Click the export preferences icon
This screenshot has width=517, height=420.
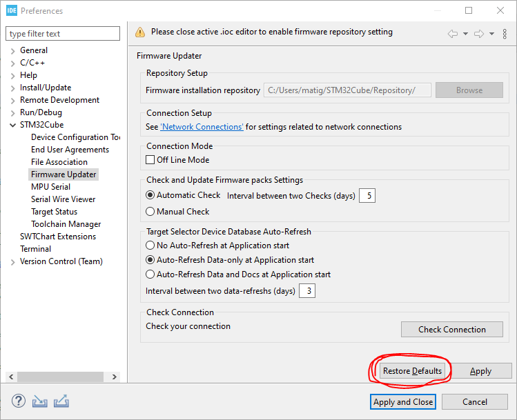(x=61, y=401)
